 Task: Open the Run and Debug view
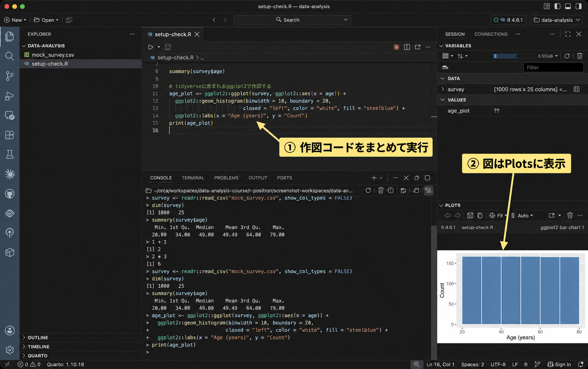pyautogui.click(x=10, y=96)
